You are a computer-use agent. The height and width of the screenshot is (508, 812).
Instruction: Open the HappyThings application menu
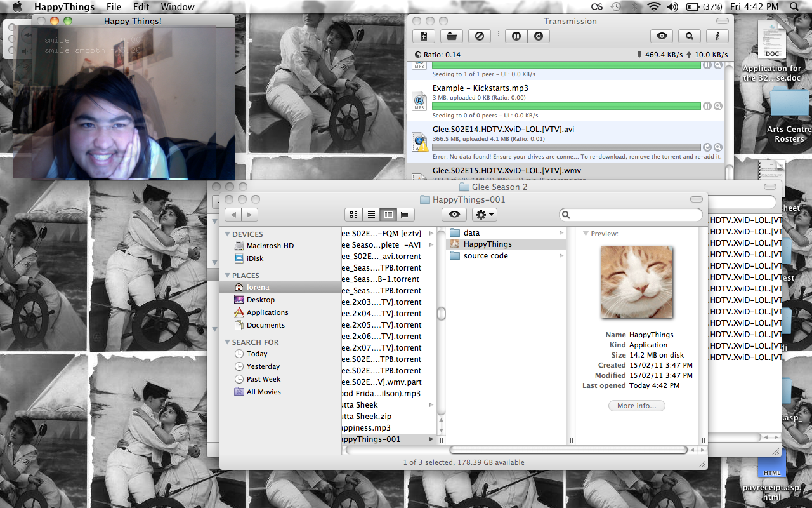point(64,7)
